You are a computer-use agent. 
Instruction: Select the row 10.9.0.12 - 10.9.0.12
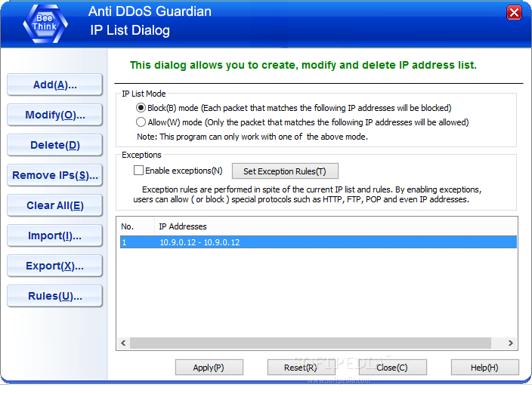tap(318, 242)
